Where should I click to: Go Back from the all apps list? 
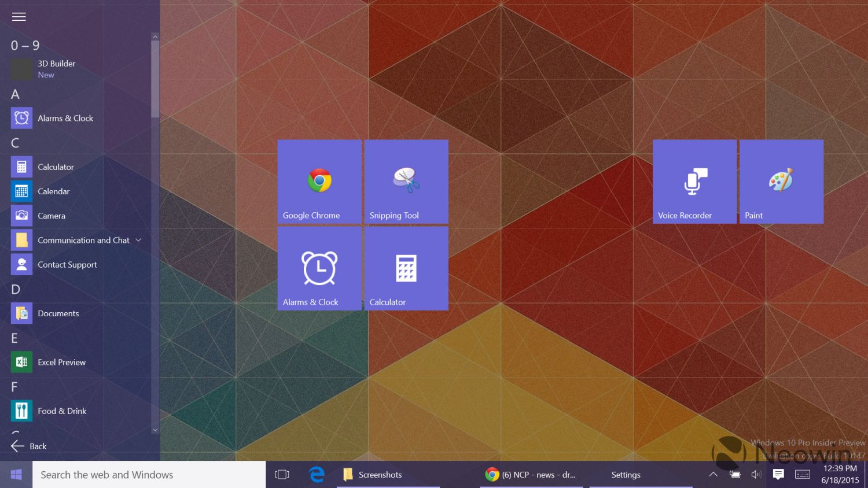tap(29, 446)
